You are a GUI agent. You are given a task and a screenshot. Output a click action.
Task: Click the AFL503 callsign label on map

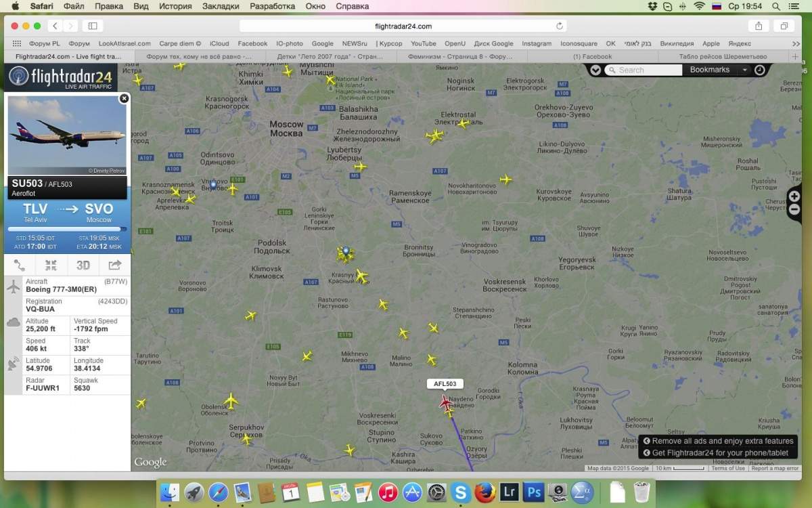pos(445,384)
